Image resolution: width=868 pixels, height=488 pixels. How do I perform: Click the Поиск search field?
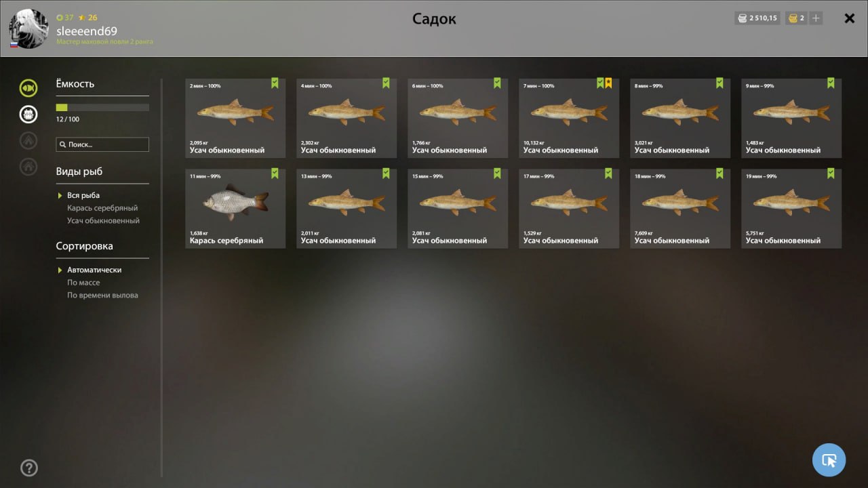pyautogui.click(x=102, y=144)
